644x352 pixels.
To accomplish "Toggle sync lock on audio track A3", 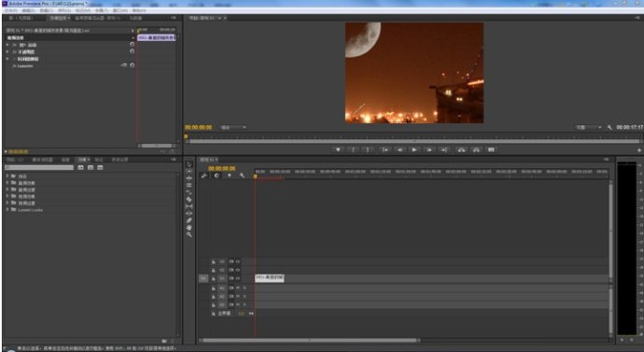I will tap(231, 304).
